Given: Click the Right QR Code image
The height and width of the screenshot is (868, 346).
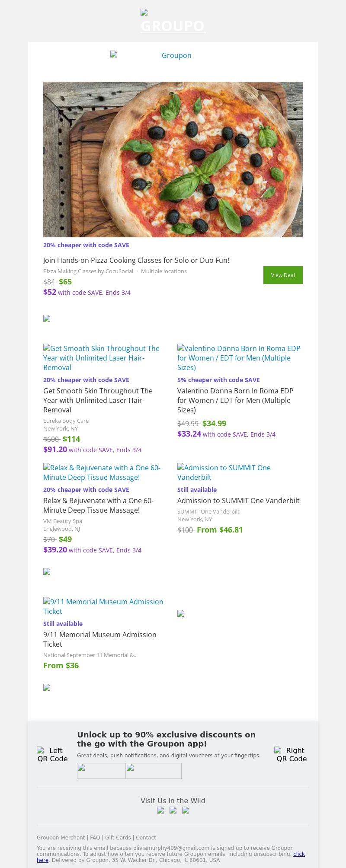Looking at the screenshot, I should click(292, 755).
